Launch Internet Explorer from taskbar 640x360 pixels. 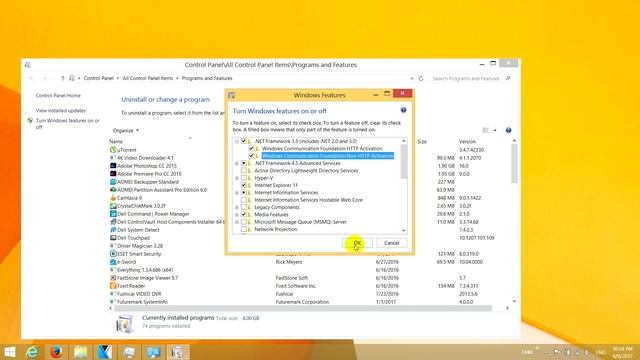(32, 352)
